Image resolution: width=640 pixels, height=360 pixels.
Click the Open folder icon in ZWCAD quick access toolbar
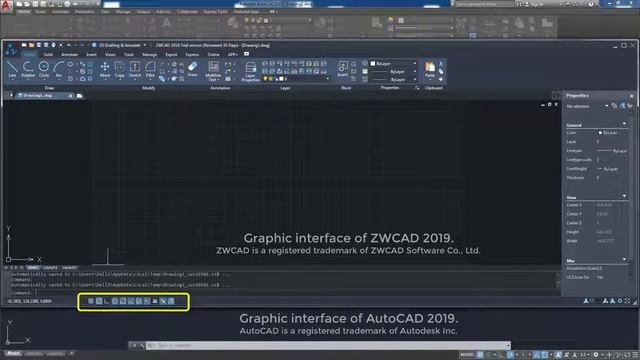pos(31,45)
